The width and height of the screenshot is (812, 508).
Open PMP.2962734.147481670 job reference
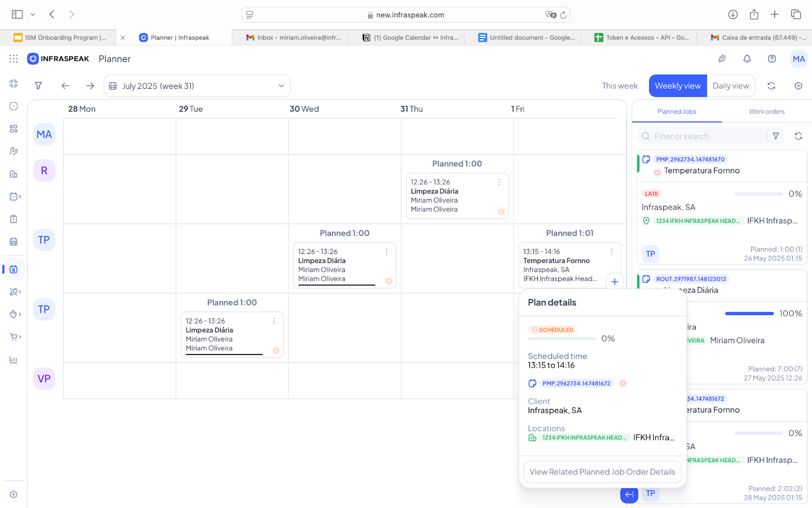click(690, 160)
